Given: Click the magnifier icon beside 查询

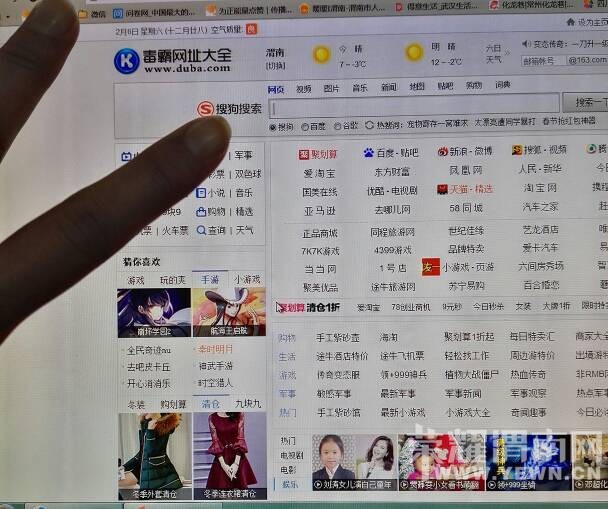Looking at the screenshot, I should tap(201, 230).
